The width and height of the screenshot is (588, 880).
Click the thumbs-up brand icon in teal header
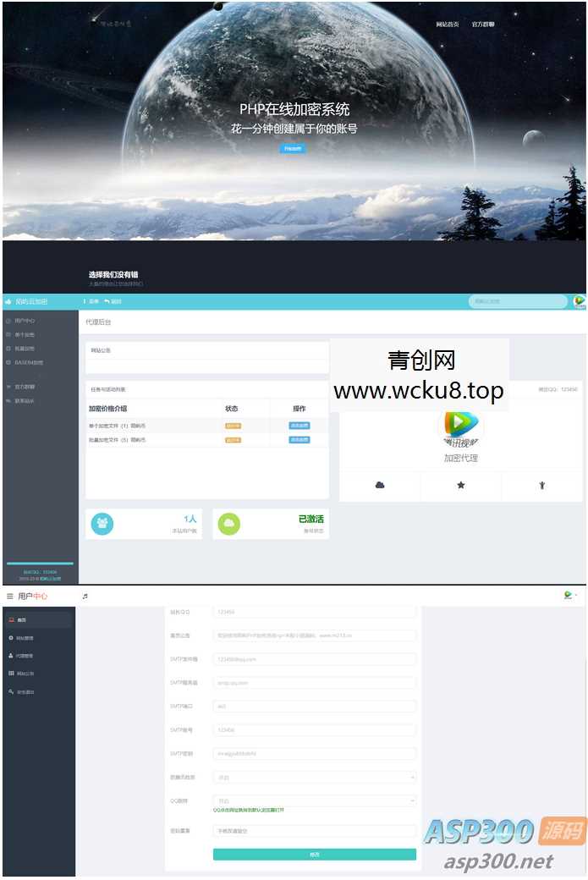point(8,301)
